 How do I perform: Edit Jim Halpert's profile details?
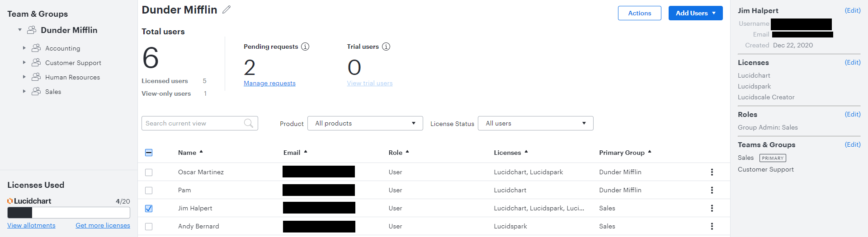point(853,10)
